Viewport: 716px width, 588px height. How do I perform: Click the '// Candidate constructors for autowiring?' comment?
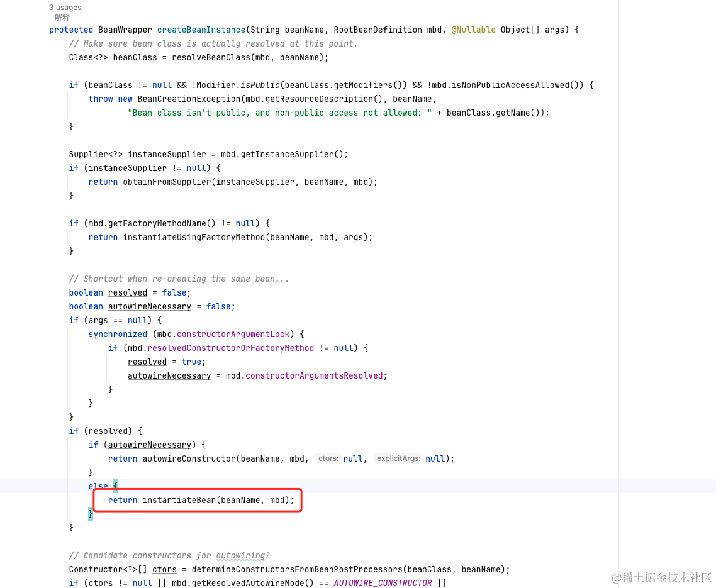169,555
